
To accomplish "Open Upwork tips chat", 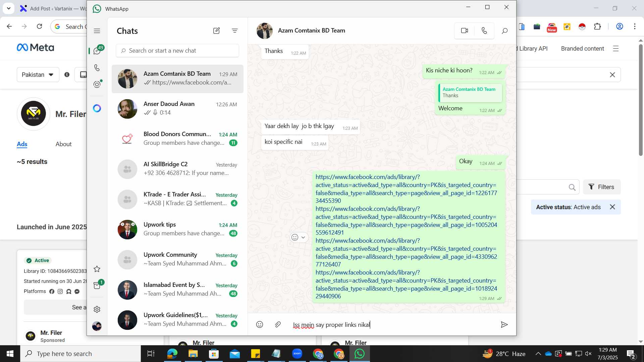I will (177, 229).
